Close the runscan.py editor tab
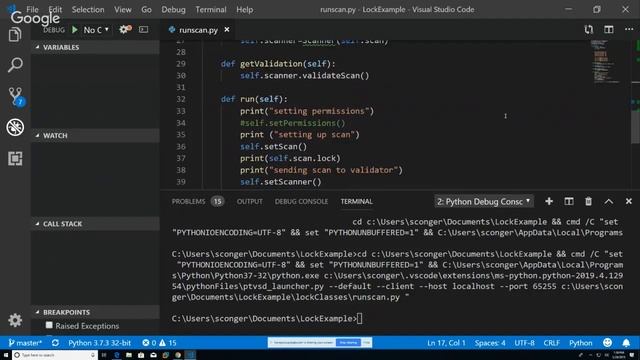The width and height of the screenshot is (640, 360). coord(227,30)
